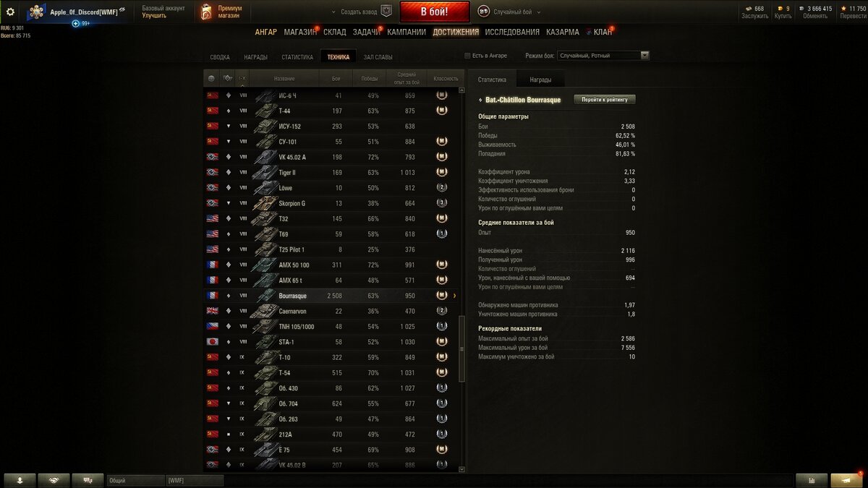
Task: Go to the "Исследования" menu
Action: (x=512, y=32)
